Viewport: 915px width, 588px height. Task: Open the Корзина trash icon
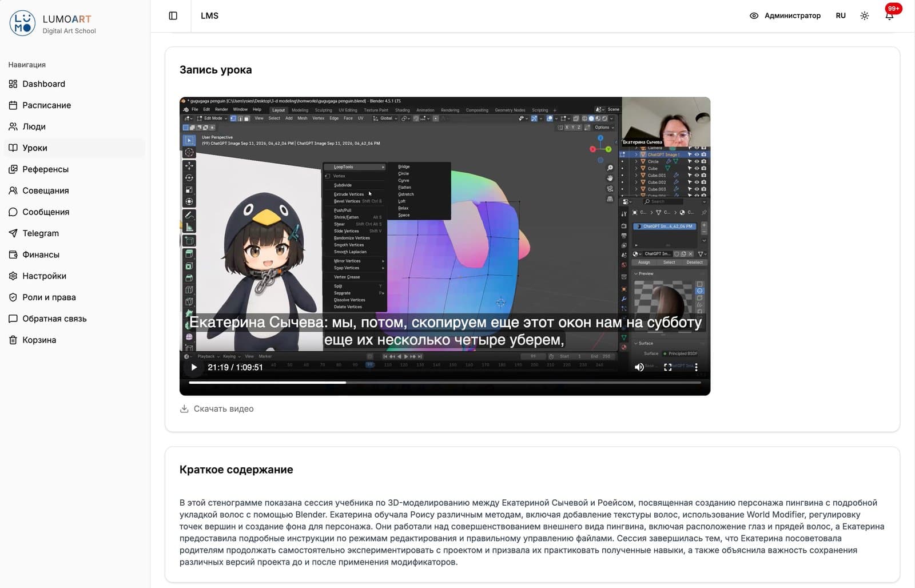(13, 340)
